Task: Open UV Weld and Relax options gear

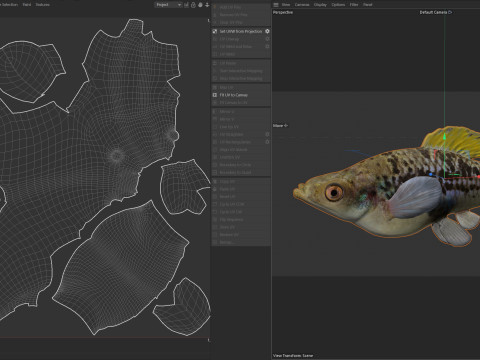Action: [267, 47]
